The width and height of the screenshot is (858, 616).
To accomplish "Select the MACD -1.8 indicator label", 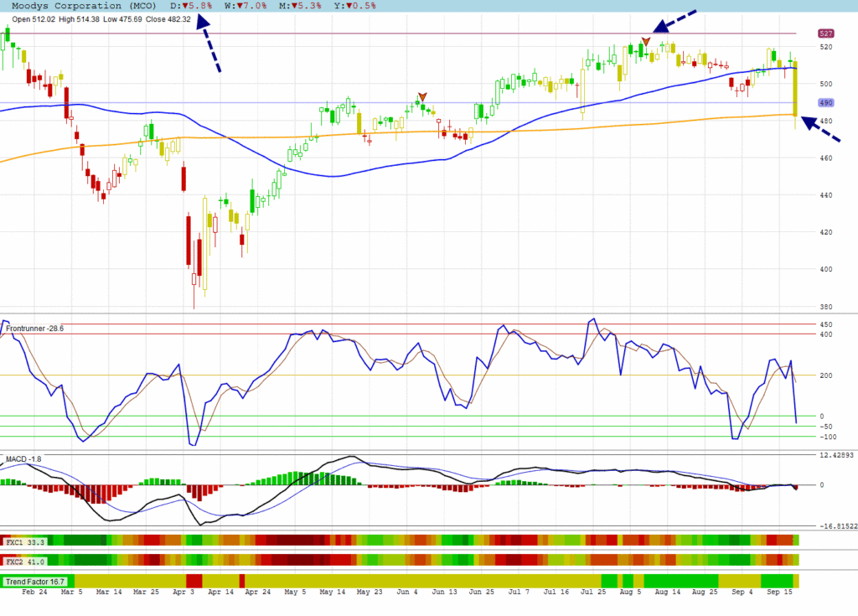I will pos(23,459).
